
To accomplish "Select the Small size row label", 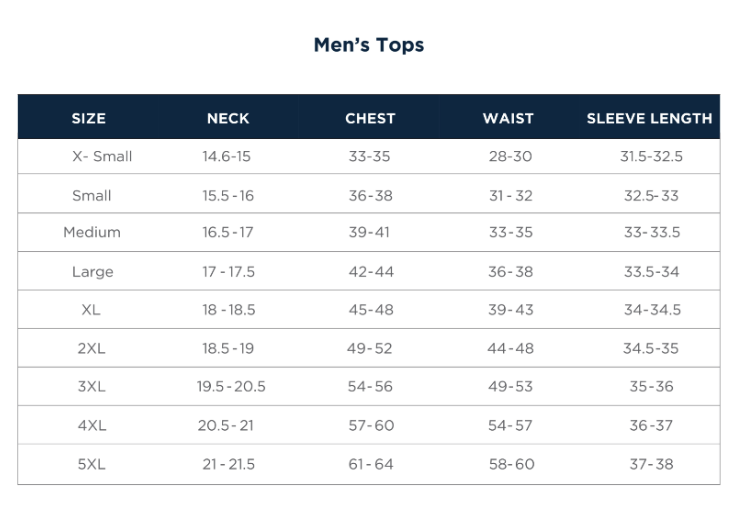I will 92,195.
